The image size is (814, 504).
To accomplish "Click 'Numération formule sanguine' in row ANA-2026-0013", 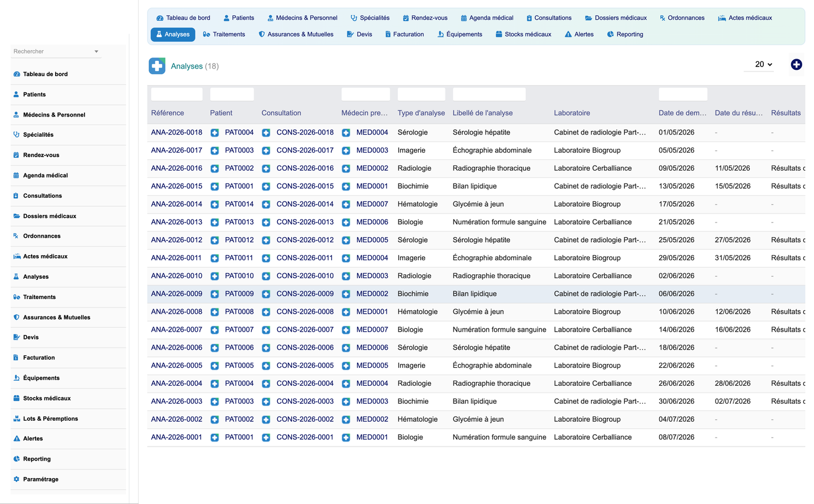I will pyautogui.click(x=499, y=222).
